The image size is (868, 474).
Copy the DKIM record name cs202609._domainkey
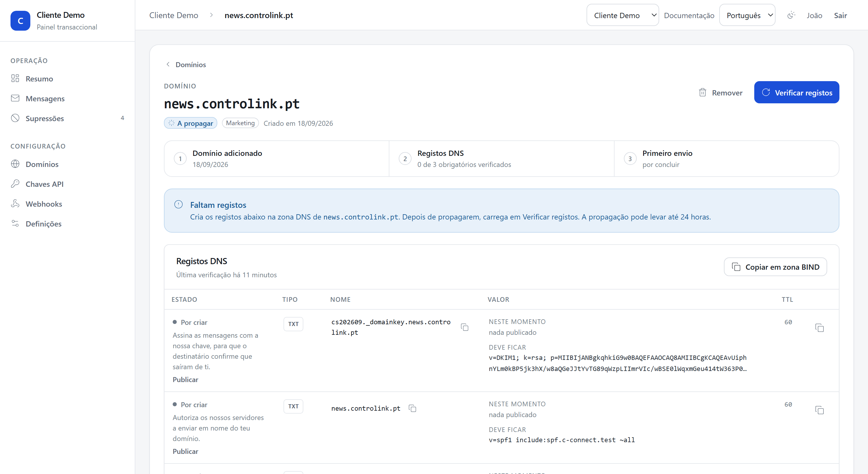[464, 327]
